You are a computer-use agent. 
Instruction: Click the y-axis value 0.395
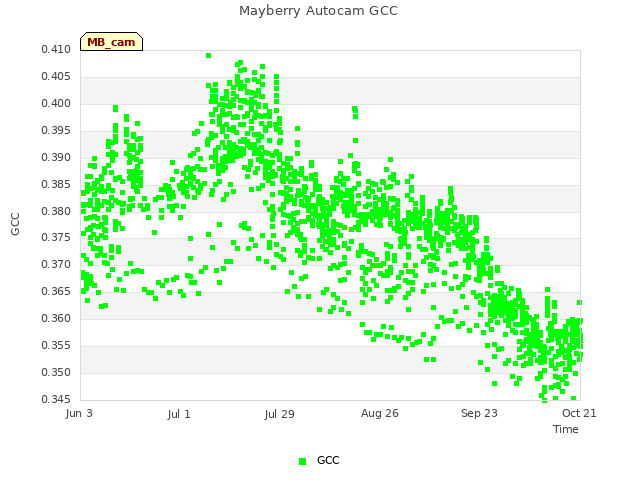(x=56, y=130)
